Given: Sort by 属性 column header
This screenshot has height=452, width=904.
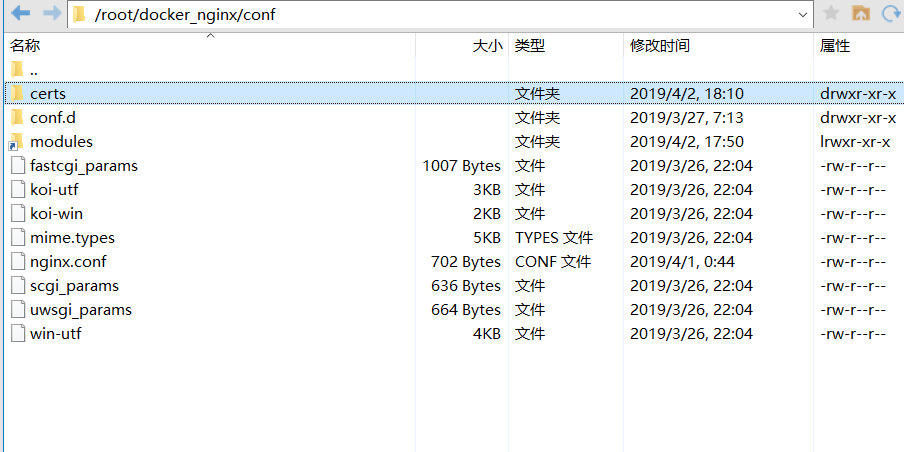Looking at the screenshot, I should click(x=835, y=46).
